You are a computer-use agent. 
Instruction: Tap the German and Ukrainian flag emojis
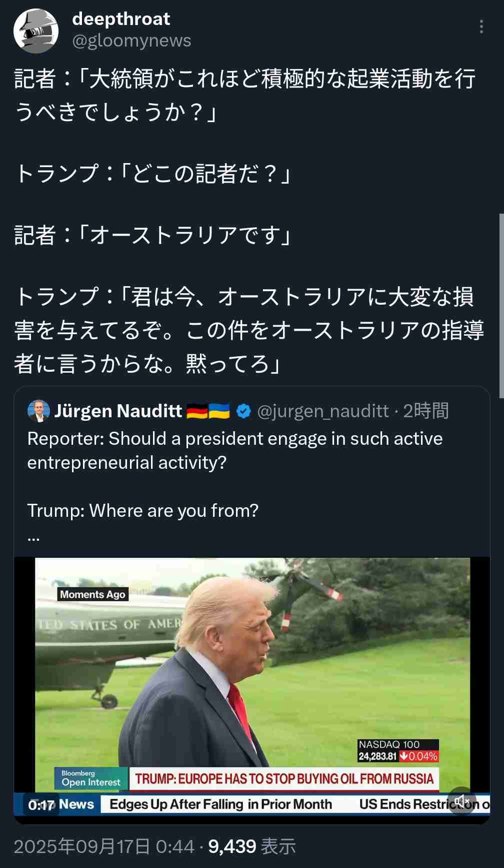click(x=208, y=411)
